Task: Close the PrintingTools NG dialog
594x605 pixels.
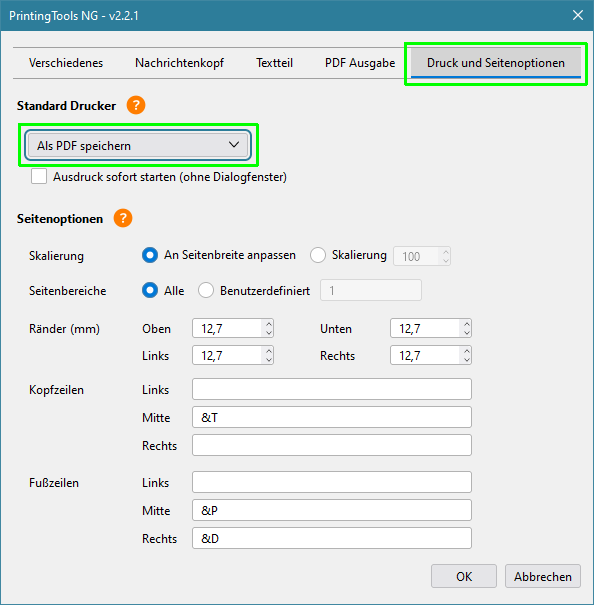Action: coord(577,15)
